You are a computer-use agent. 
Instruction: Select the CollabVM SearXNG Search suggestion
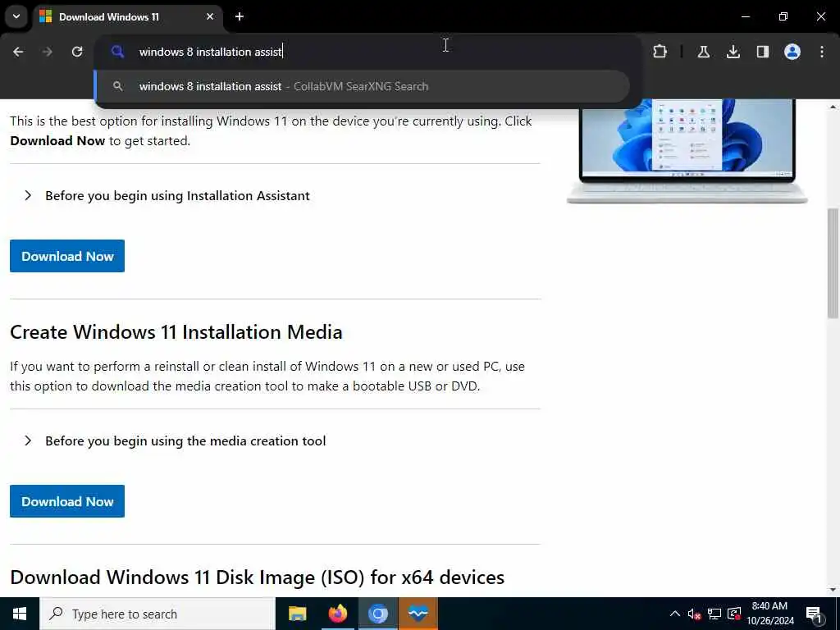coord(362,86)
